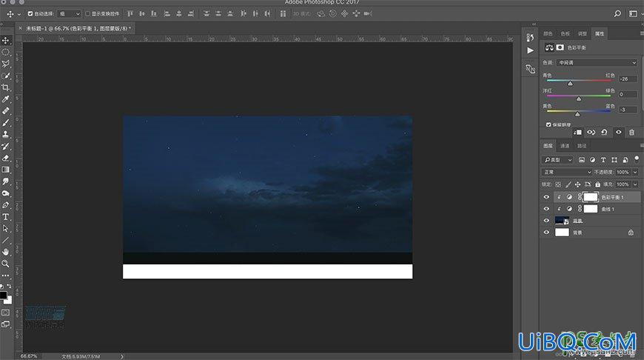This screenshot has height=360, width=644.
Task: Hide the 色彩平衡 1 layer
Action: (x=546, y=197)
